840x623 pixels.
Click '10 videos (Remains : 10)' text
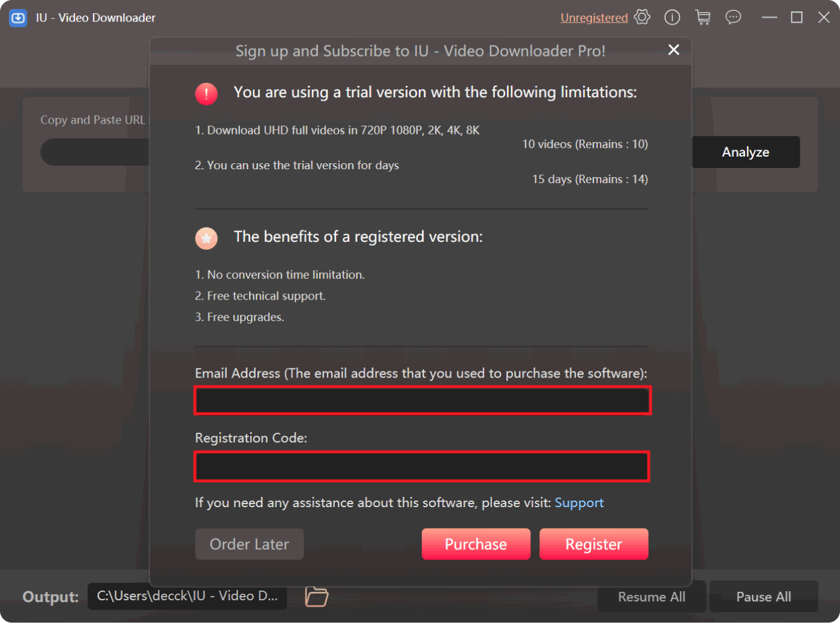tap(585, 144)
